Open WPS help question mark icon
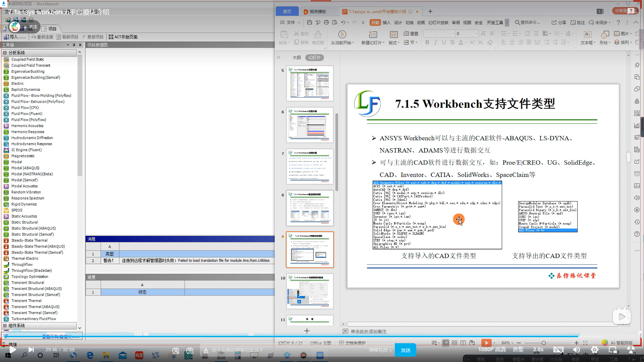This screenshot has height=362, width=644. [618, 22]
